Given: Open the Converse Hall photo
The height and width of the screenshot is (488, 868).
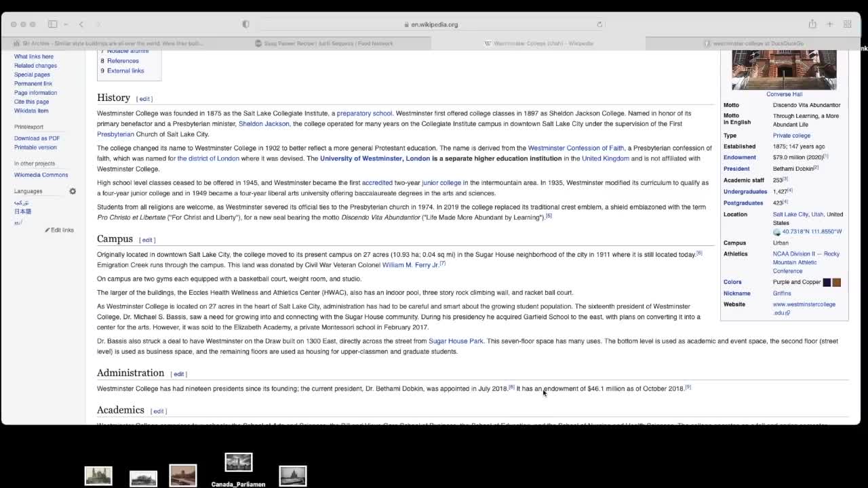Looking at the screenshot, I should click(784, 70).
